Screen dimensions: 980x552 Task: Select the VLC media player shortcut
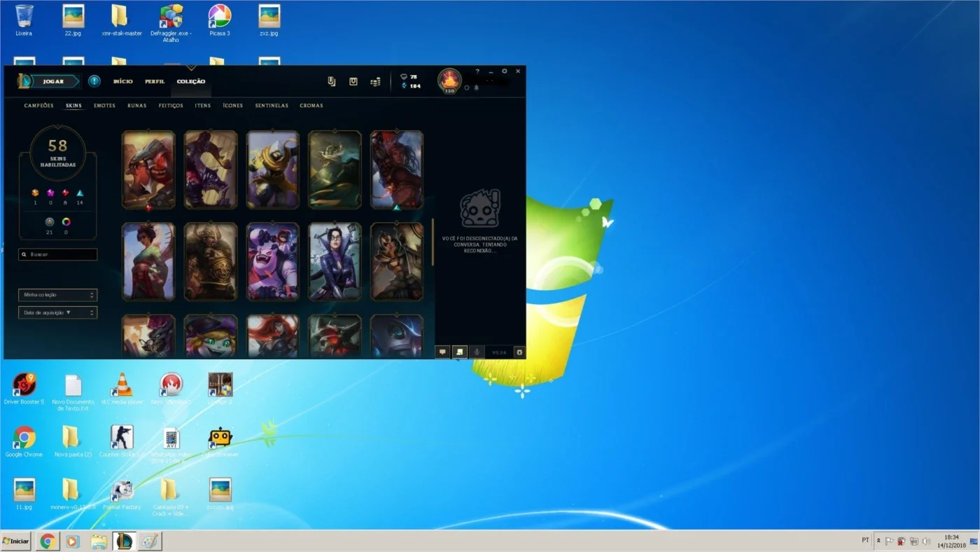coord(122,389)
